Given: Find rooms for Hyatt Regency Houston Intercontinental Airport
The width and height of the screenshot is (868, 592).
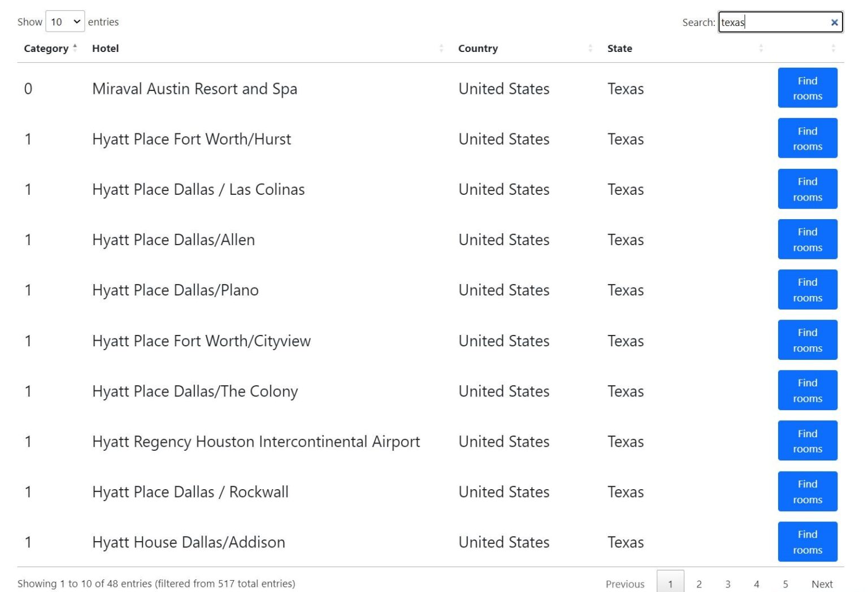Looking at the screenshot, I should 807,441.
